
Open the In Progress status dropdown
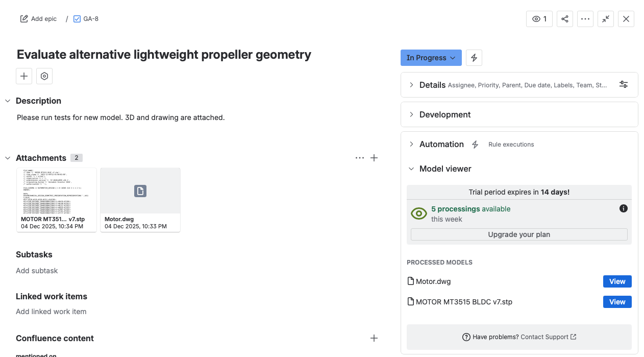click(431, 58)
